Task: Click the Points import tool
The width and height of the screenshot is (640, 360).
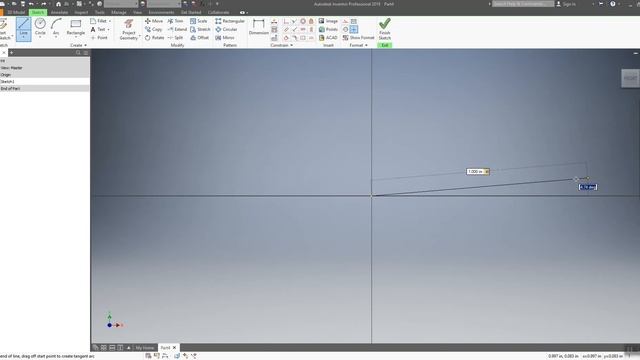Action: coord(328,29)
